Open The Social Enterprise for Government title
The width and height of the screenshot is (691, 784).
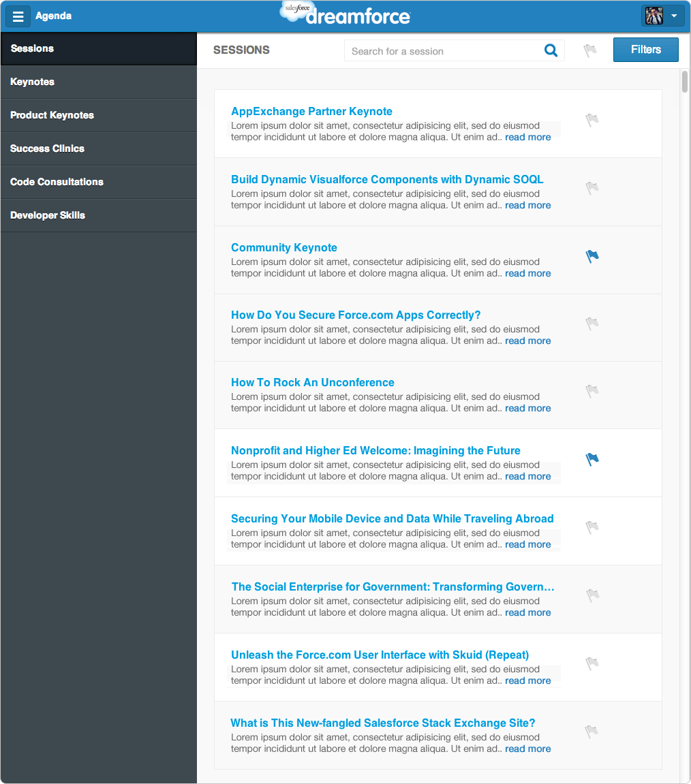[x=393, y=586]
